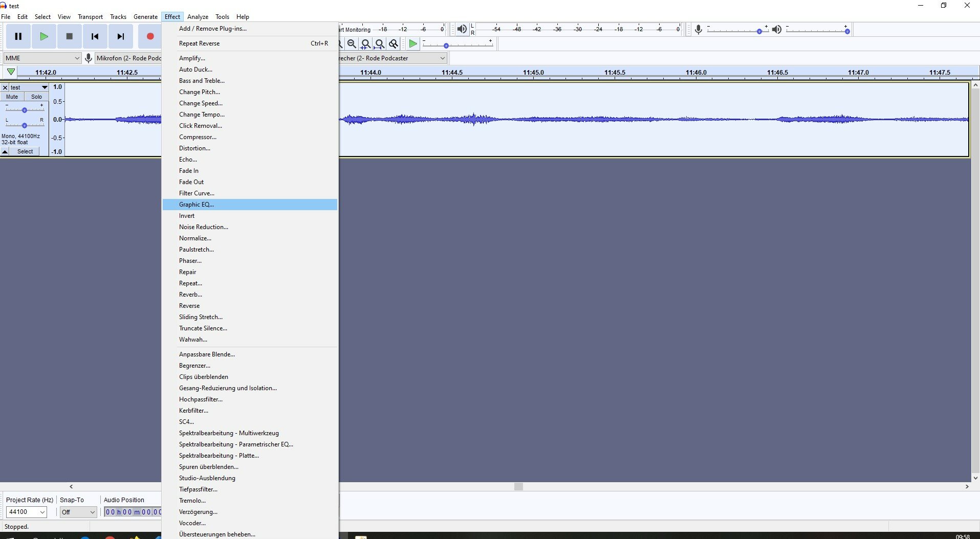Click the track gain slider knob
The height and width of the screenshot is (539, 980).
[24, 110]
